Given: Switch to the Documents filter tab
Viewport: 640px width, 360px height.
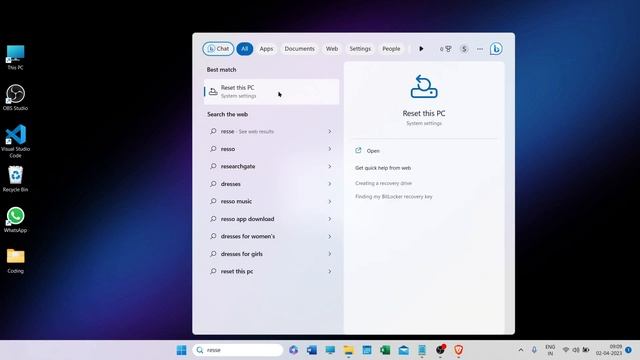Looking at the screenshot, I should (x=299, y=49).
